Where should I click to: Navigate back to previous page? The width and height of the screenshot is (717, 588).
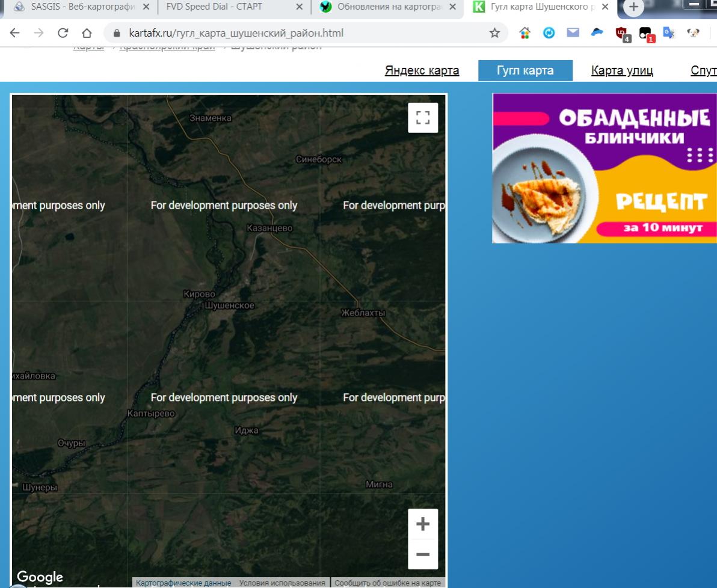[x=14, y=33]
